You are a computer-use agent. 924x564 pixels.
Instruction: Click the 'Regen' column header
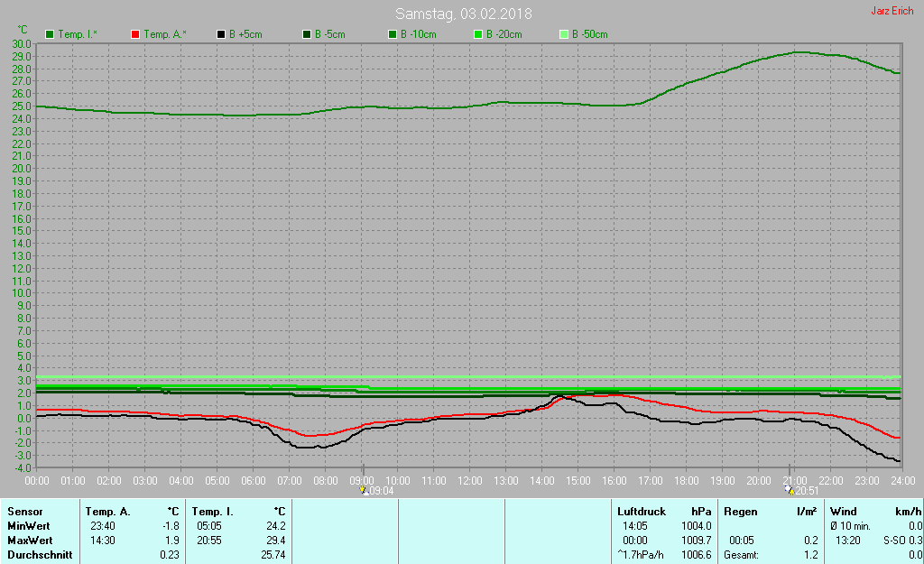pos(741,512)
